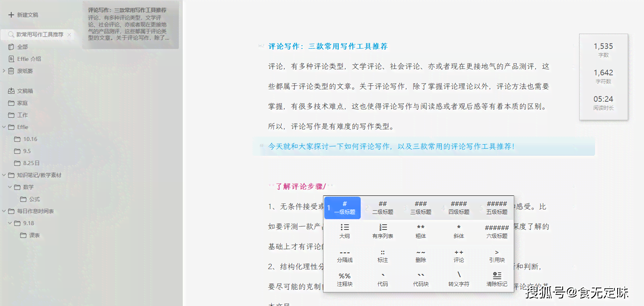644x306 pixels.
Task: Apply ## 二级标题 heading format
Action: coord(383,208)
